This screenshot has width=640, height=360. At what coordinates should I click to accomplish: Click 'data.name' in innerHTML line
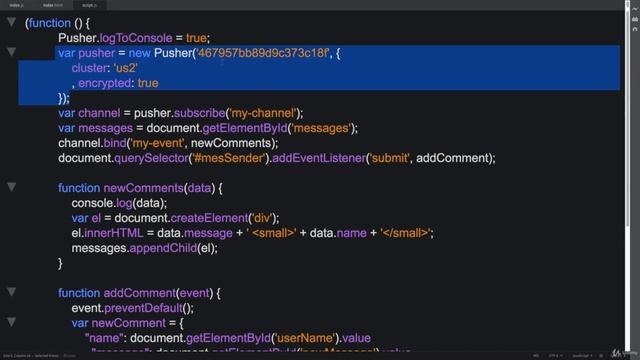click(338, 233)
